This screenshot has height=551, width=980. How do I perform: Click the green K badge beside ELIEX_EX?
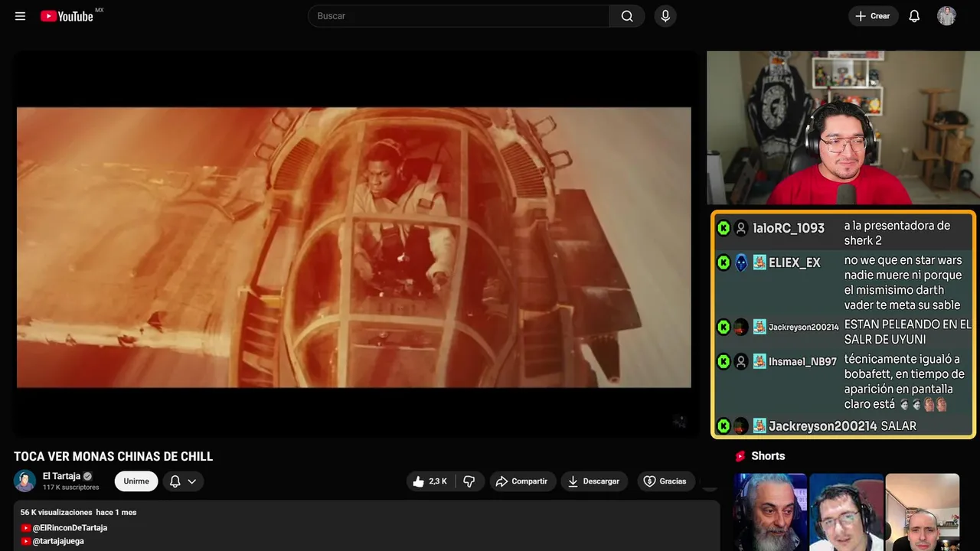pos(724,262)
